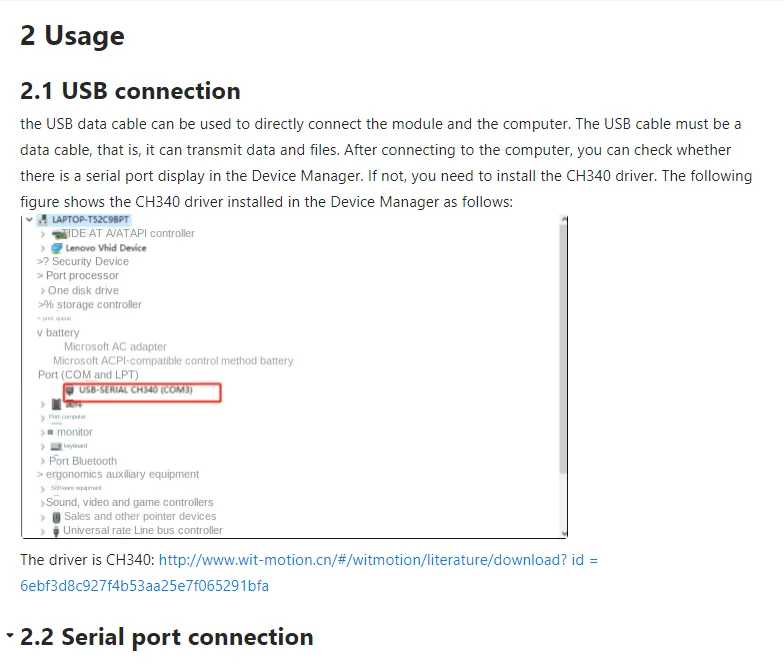Click the Lenovo Vhid Device monitor icon

click(57, 248)
